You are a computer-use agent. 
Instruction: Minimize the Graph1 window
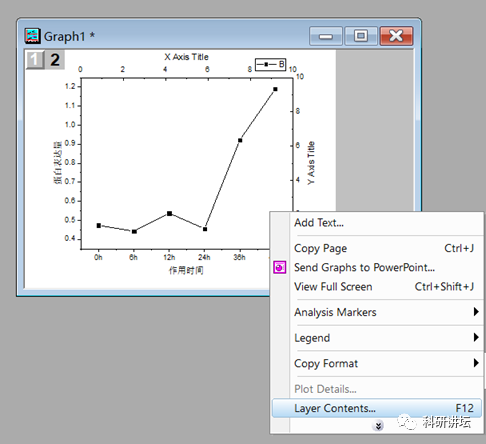[326, 36]
